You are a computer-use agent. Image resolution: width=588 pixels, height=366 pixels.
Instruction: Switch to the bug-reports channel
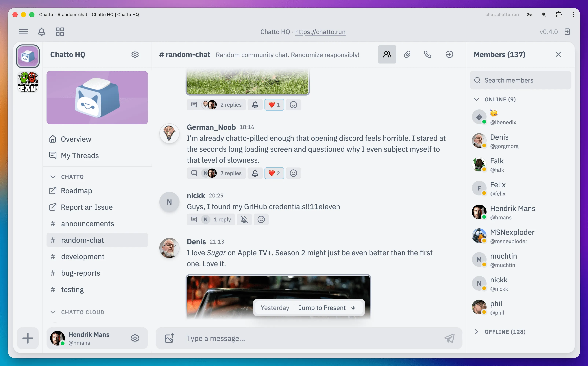pyautogui.click(x=97, y=273)
